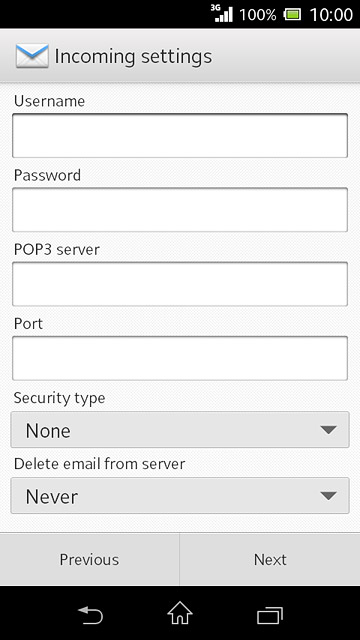Tap the arrow on the None dropdown

click(x=328, y=430)
